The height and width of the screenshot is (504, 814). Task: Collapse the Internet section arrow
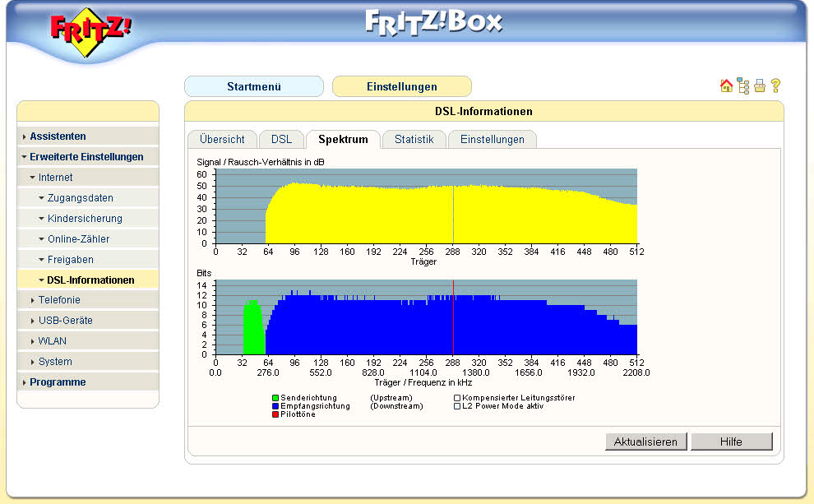click(x=33, y=178)
